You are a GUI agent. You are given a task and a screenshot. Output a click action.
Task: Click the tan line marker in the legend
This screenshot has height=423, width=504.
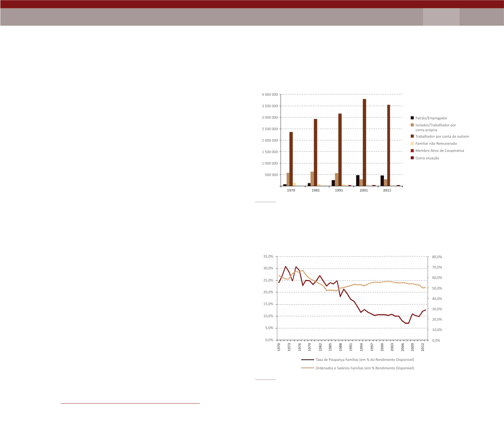click(x=307, y=368)
